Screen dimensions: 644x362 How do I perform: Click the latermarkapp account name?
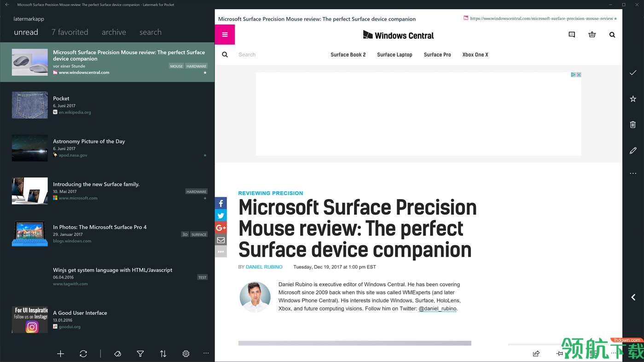tap(29, 19)
